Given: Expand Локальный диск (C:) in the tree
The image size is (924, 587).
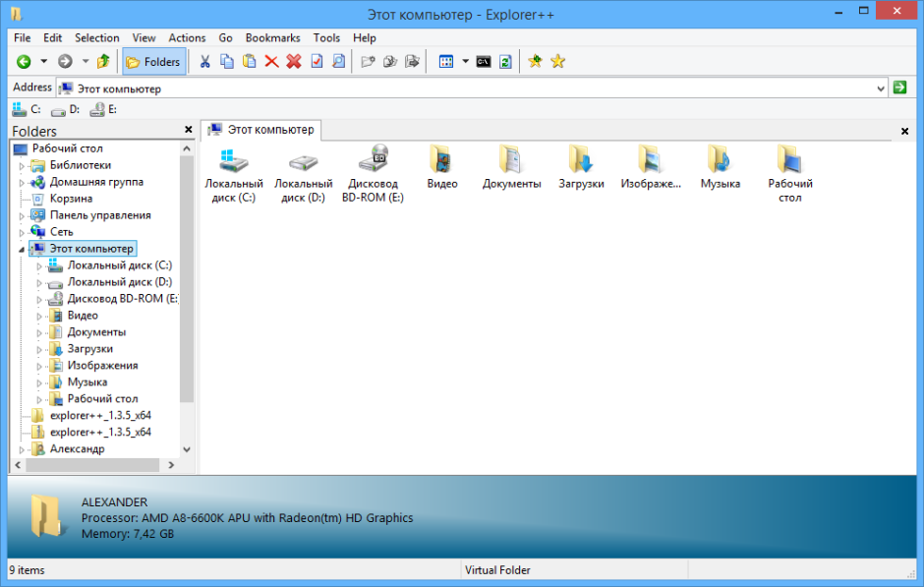Looking at the screenshot, I should pos(39,266).
